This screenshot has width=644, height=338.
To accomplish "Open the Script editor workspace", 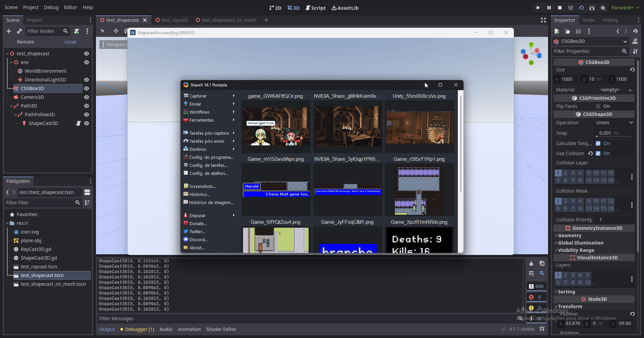I will pyautogui.click(x=316, y=8).
